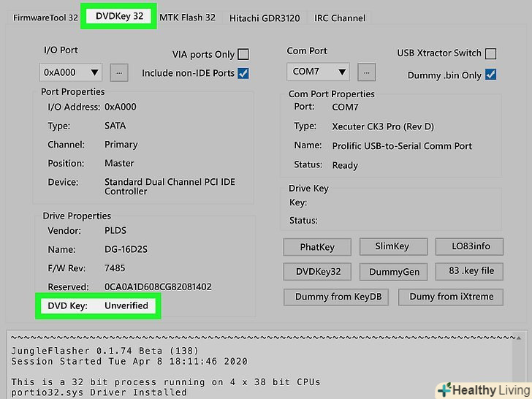Click the F/W Rev value 7485
The height and width of the screenshot is (399, 532).
click(x=115, y=268)
